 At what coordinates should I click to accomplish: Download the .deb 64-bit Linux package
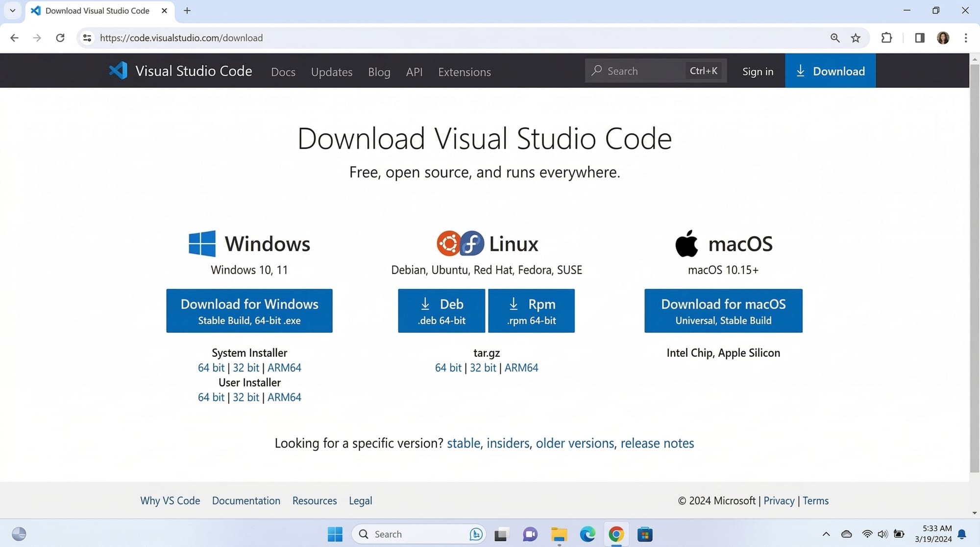pyautogui.click(x=441, y=311)
